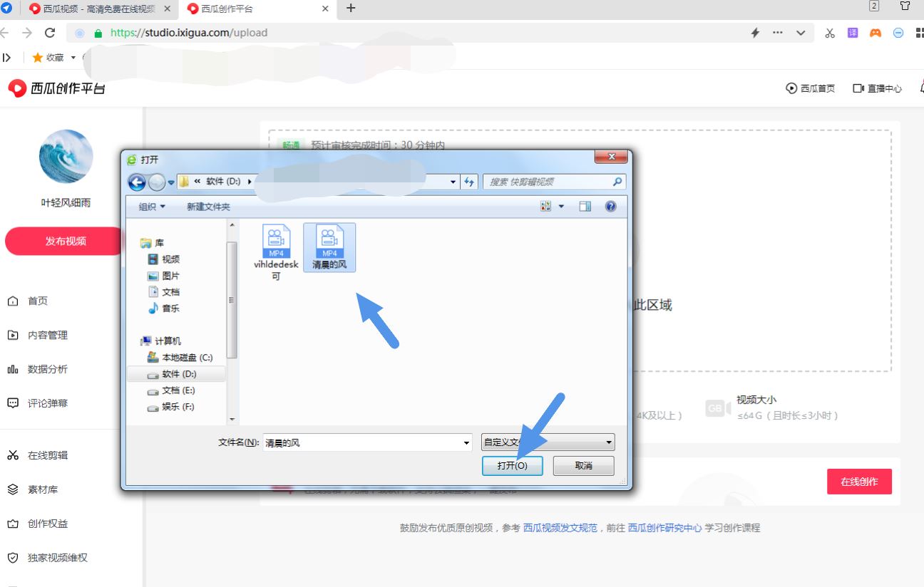Click the 直播中心 link in header
Image resolution: width=924 pixels, height=587 pixels.
point(877,88)
